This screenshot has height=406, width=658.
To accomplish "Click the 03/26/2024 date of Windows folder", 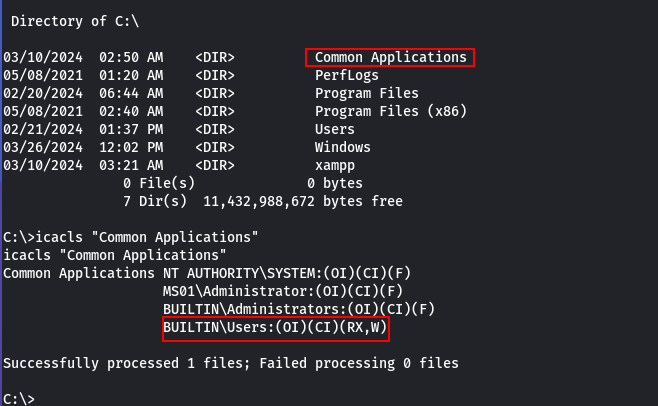I will coord(43,148).
